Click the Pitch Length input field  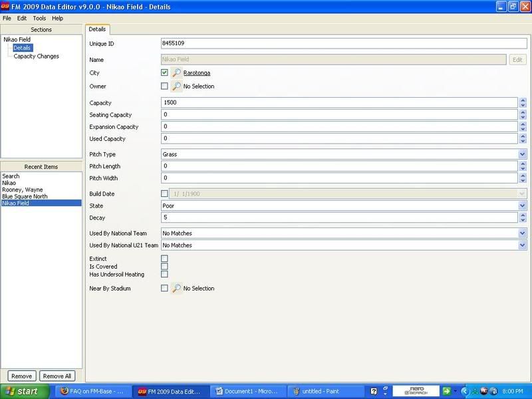click(339, 166)
